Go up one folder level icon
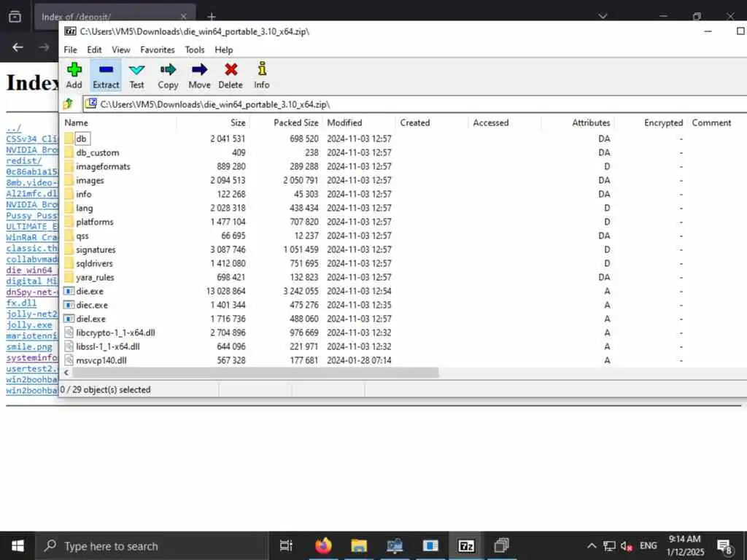The image size is (747, 560). pos(68,104)
